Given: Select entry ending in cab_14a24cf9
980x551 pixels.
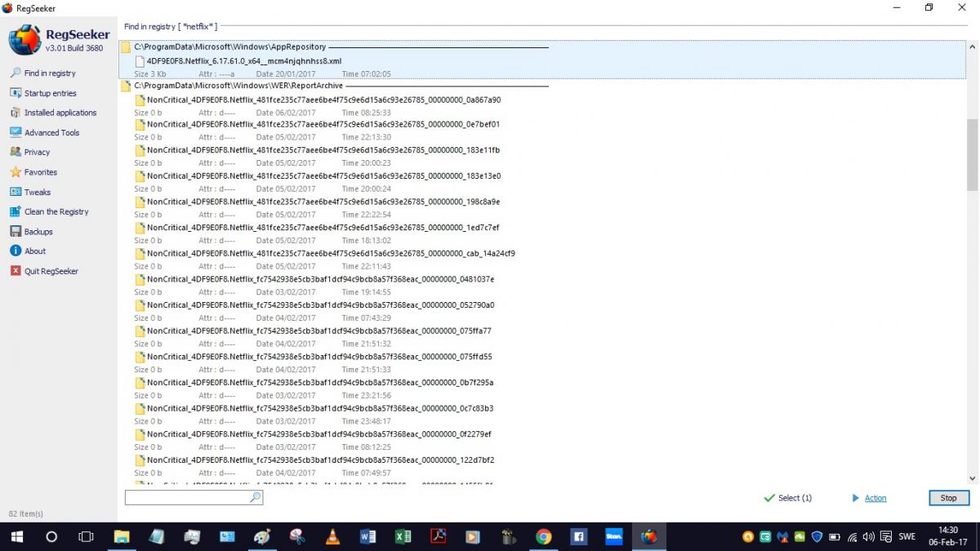Looking at the screenshot, I should [331, 253].
